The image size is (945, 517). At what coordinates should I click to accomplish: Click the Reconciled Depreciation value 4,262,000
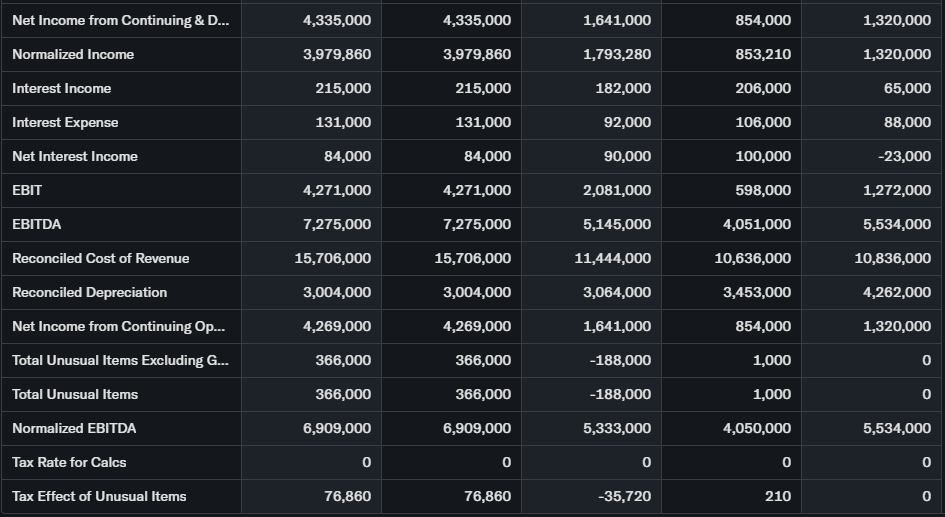click(897, 292)
